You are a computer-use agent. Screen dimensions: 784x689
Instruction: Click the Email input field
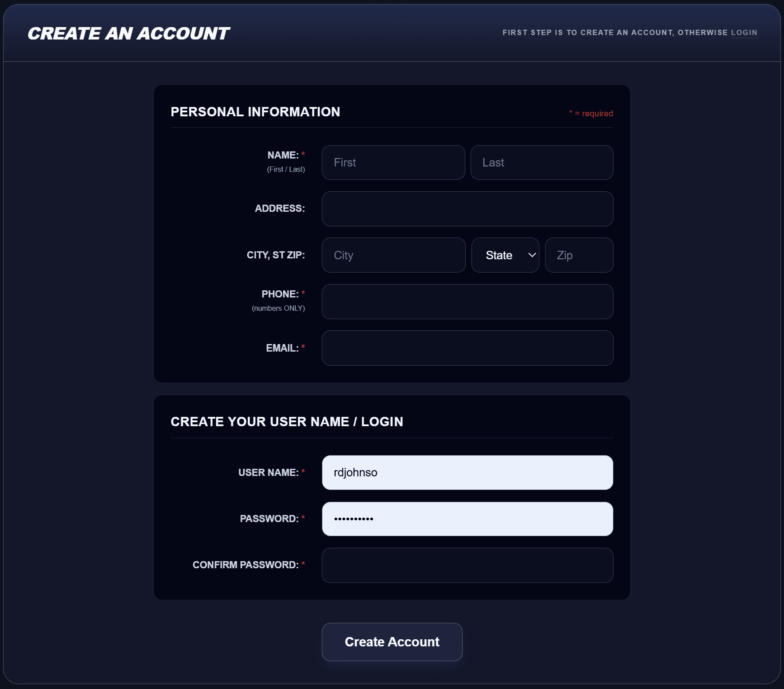pos(467,348)
